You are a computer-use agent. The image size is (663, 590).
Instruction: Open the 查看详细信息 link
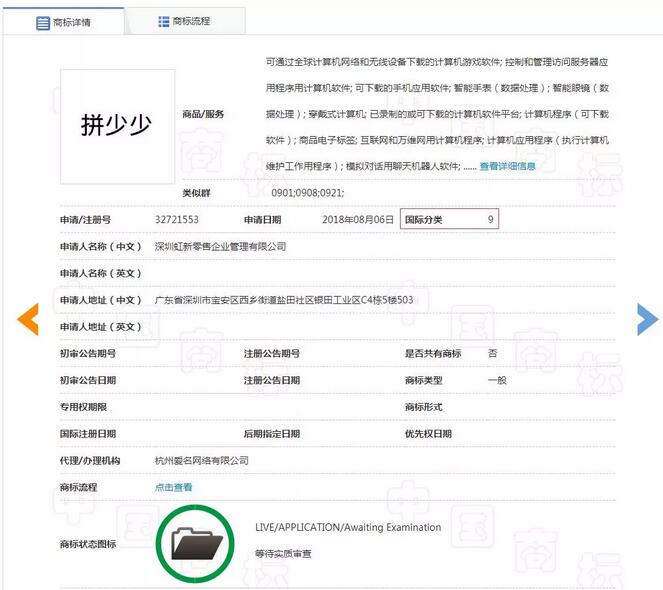(507, 166)
